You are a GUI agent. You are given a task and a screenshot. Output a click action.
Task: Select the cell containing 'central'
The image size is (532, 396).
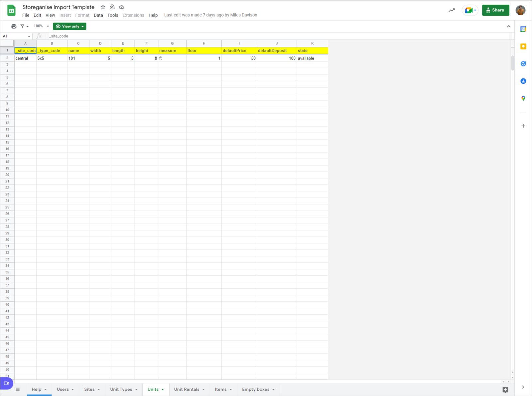coord(25,58)
